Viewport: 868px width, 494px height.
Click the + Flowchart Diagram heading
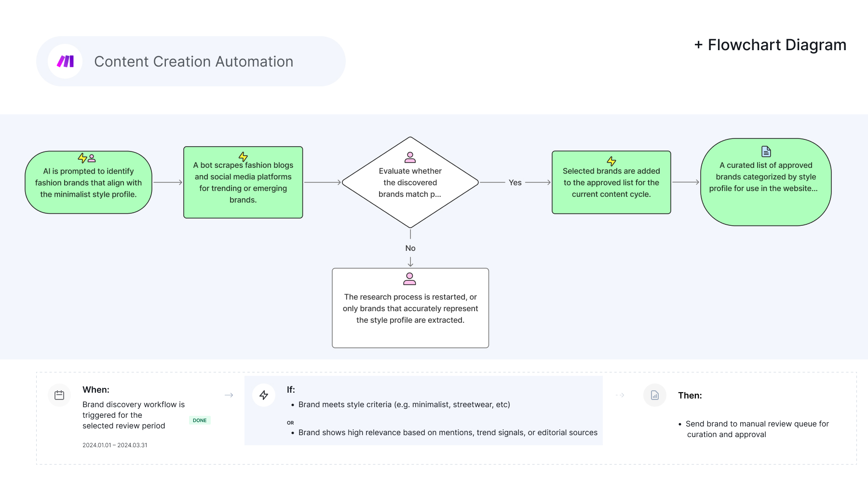click(x=770, y=45)
